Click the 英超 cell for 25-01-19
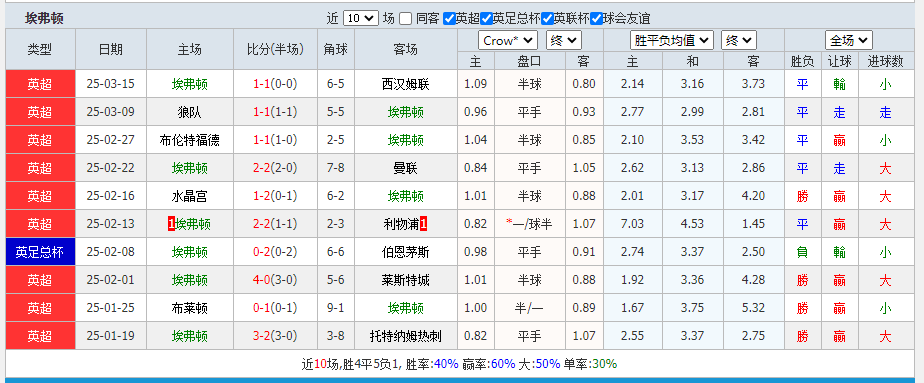This screenshot has height=383, width=924. coord(40,336)
